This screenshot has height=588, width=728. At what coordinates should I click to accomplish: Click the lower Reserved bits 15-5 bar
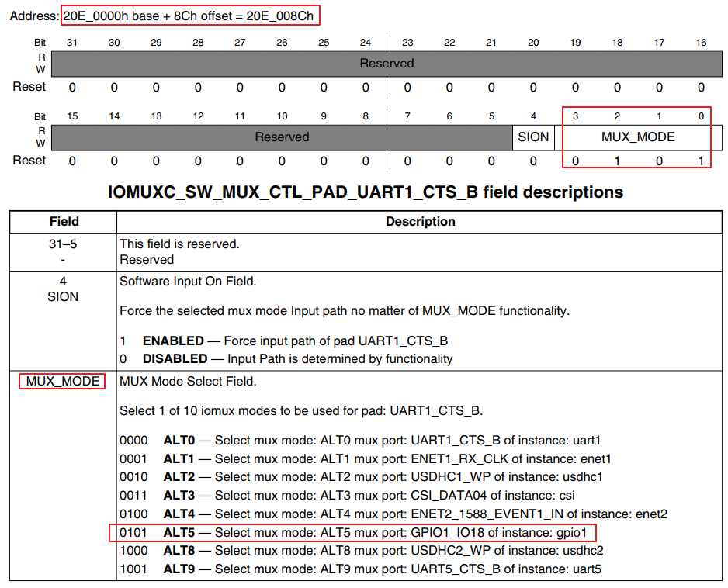[x=282, y=137]
